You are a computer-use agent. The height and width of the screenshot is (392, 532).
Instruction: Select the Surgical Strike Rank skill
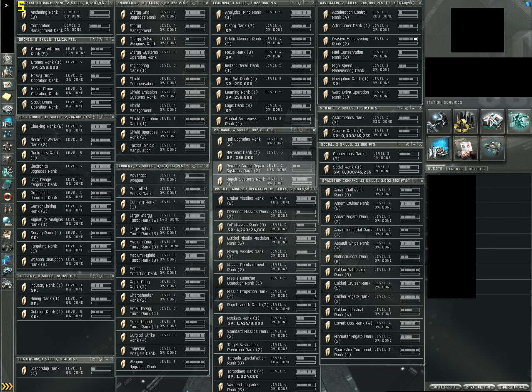pyautogui.click(x=162, y=337)
